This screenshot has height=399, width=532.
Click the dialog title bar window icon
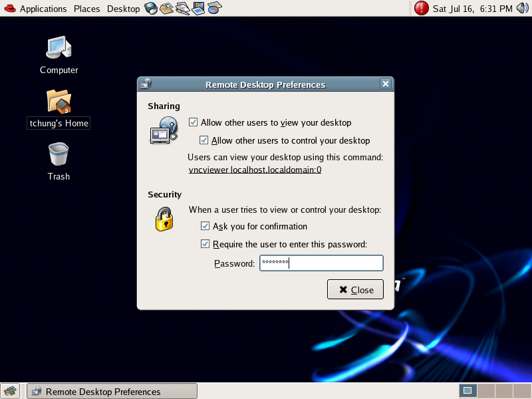click(146, 84)
